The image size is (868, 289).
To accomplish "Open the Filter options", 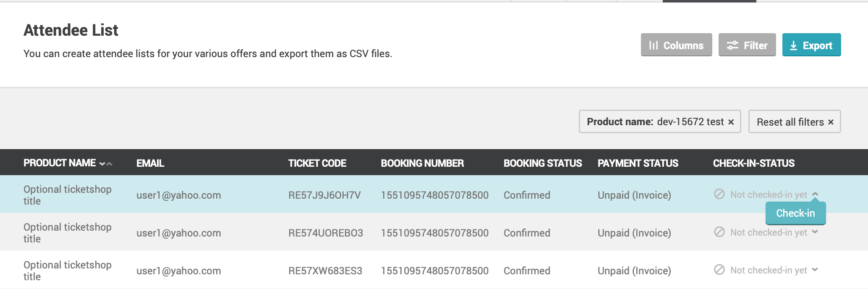I will point(747,45).
